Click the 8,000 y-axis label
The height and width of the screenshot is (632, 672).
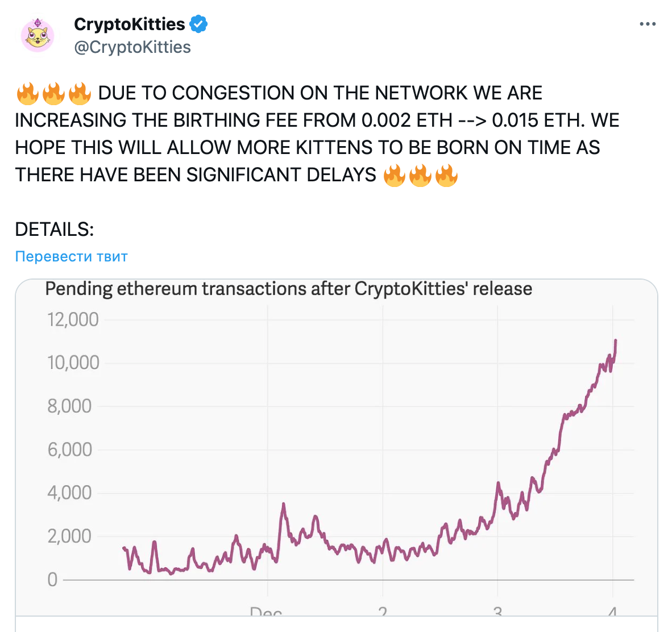(69, 406)
